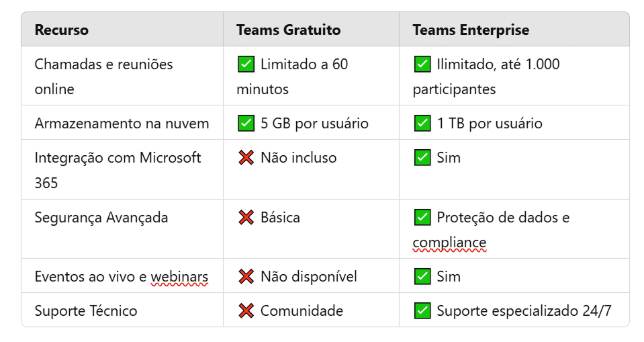Click green check beside '1 TB por usuário'

pos(422,123)
